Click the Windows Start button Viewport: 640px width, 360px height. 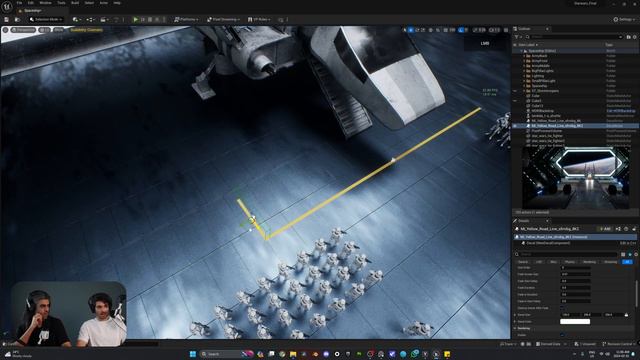193,354
